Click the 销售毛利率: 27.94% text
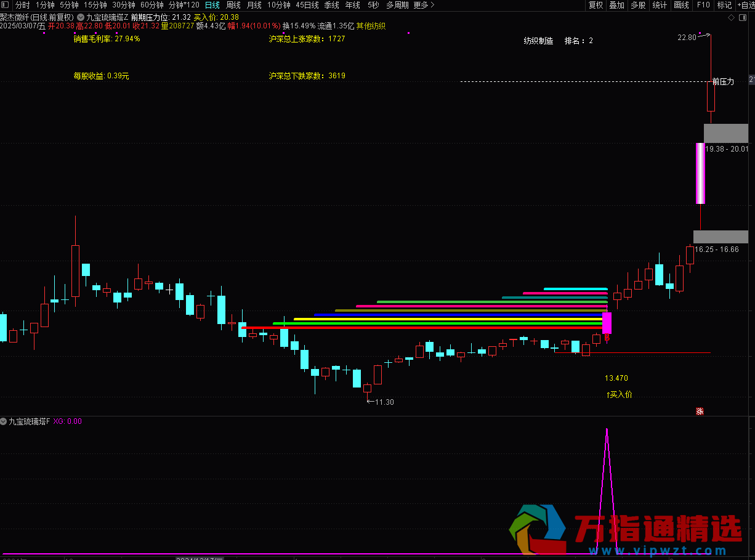The height and width of the screenshot is (560, 755). pos(107,39)
